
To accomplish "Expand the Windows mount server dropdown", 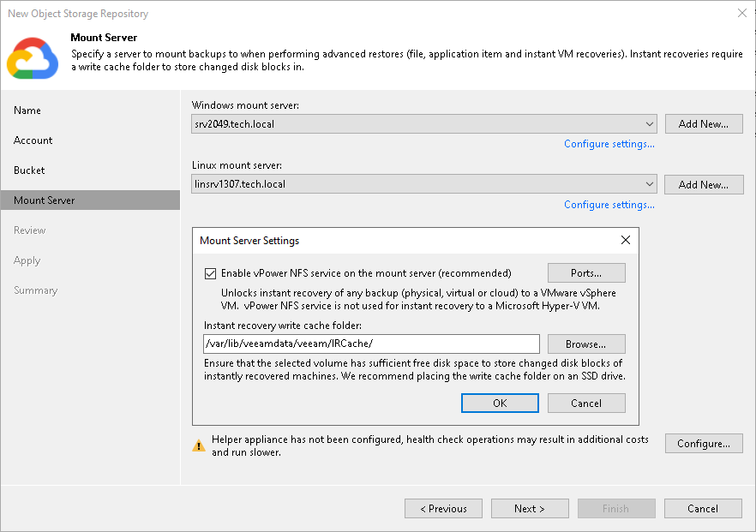I will point(649,124).
